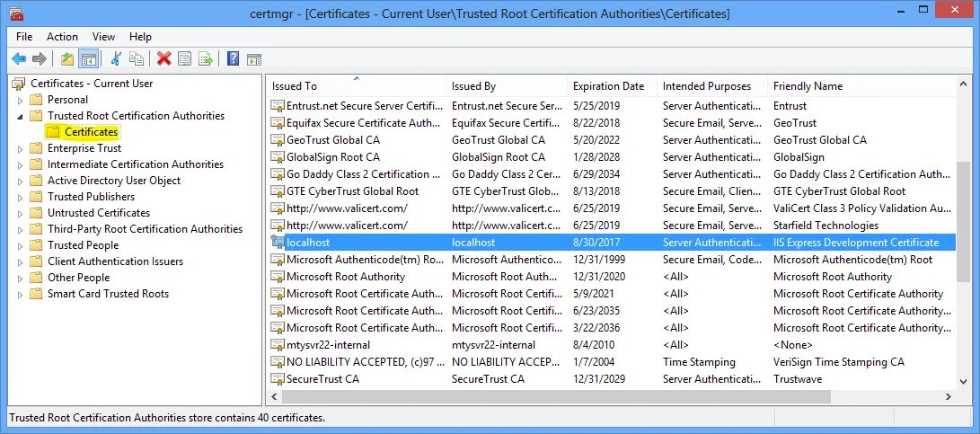Click the Certificates - Current User root icon
980x434 pixels.
click(x=20, y=84)
